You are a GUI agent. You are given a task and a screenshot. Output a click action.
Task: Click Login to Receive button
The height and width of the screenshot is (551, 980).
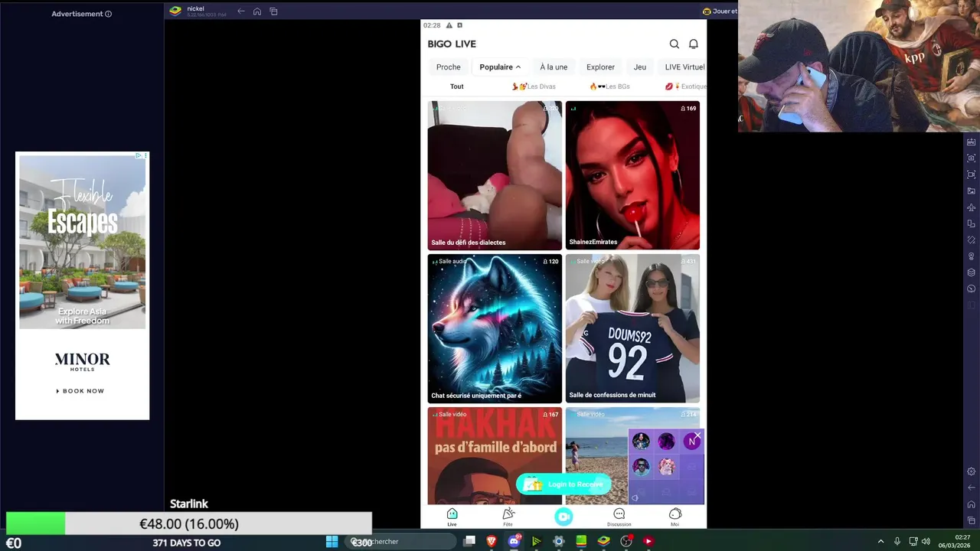point(564,484)
